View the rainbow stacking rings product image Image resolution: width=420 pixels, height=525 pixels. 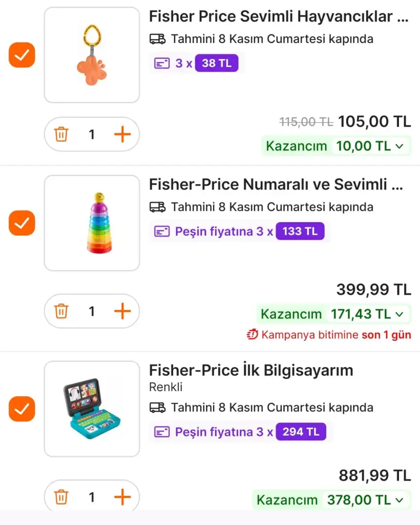(92, 223)
